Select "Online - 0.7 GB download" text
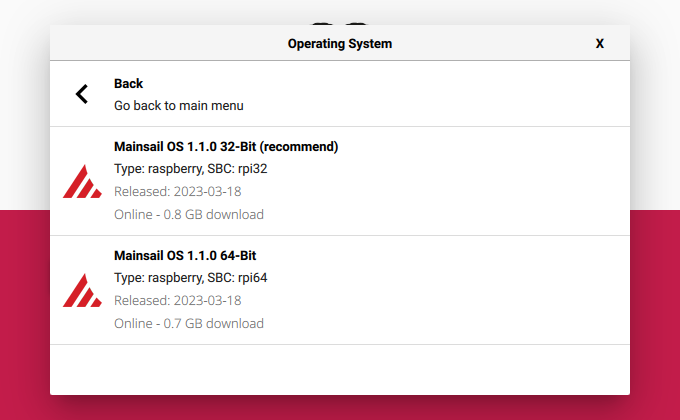This screenshot has height=420, width=680. pos(188,323)
